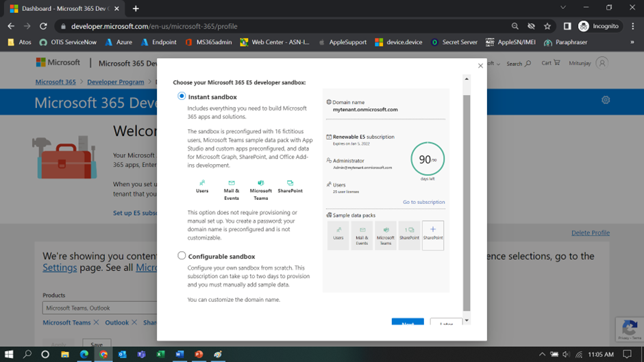The height and width of the screenshot is (362, 644).
Task: Click the Mritunjay account avatar icon
Action: click(602, 63)
